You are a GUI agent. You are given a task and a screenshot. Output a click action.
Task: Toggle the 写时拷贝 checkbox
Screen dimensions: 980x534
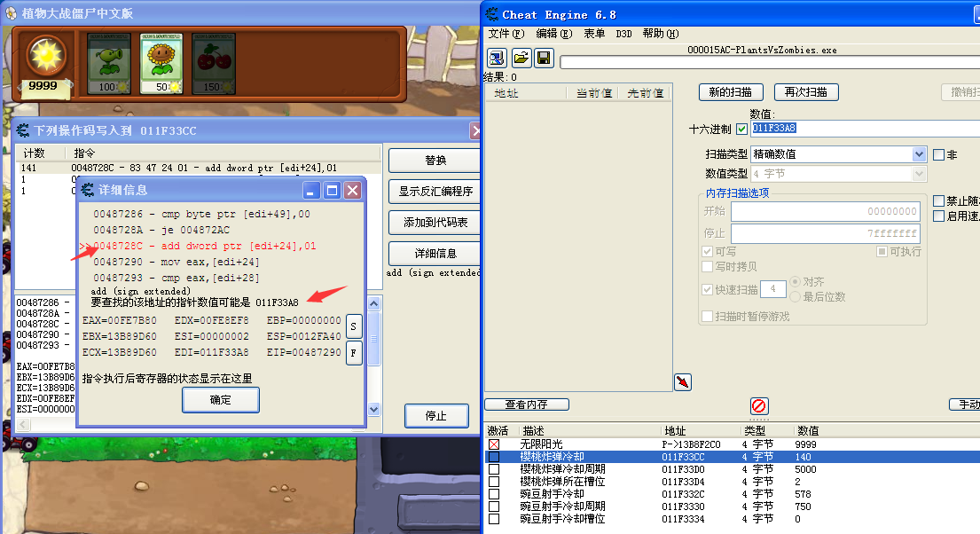[x=708, y=266]
